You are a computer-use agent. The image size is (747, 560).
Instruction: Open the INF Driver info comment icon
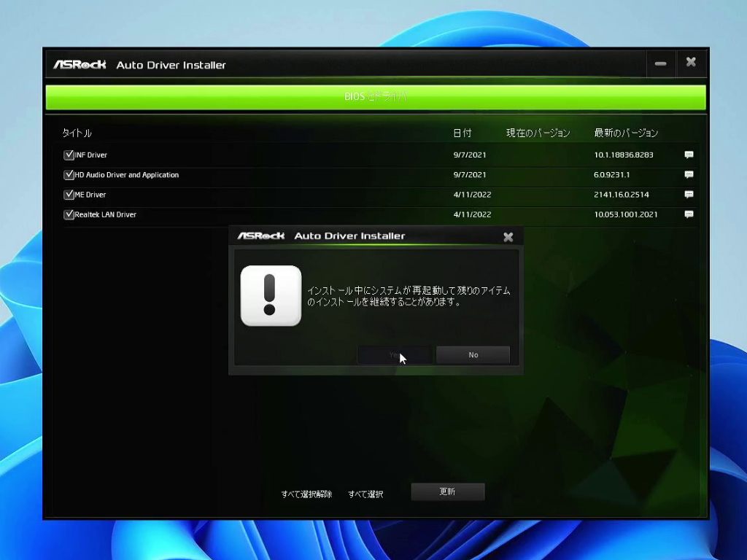(x=689, y=155)
